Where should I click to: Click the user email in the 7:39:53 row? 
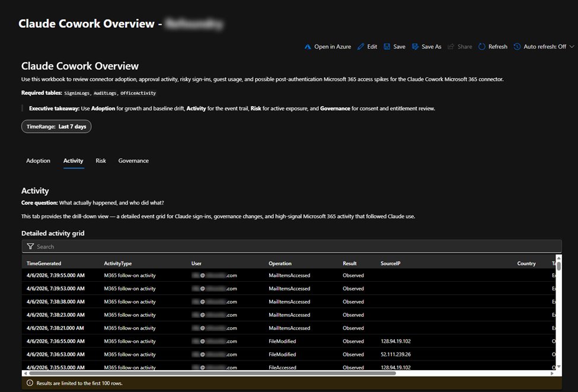coord(214,289)
